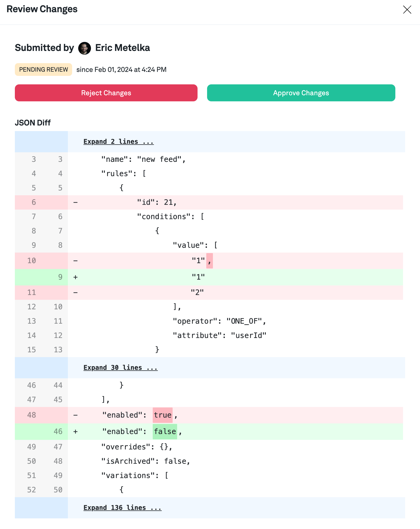
Task: Click the "name": "new feed" line
Action: point(143,159)
